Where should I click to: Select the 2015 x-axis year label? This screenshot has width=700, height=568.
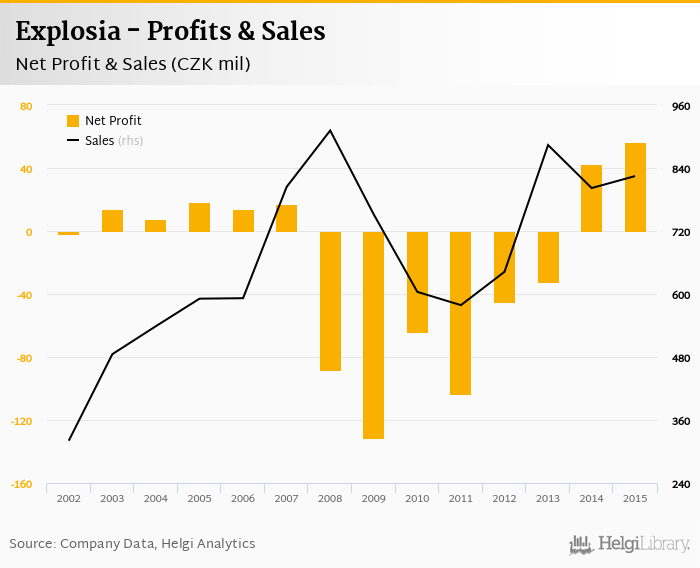[x=635, y=498]
